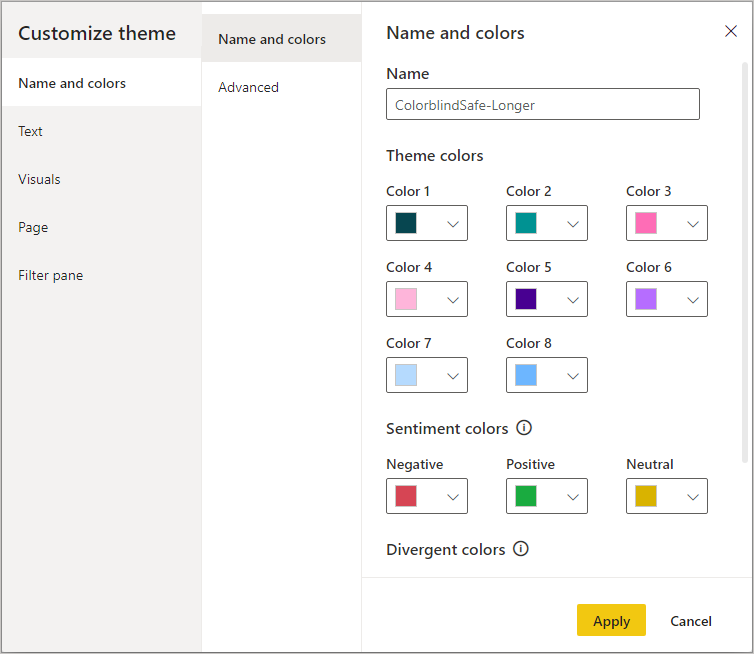Viewport: 754px width, 654px height.
Task: Click the Divergent colors info icon
Action: point(520,549)
